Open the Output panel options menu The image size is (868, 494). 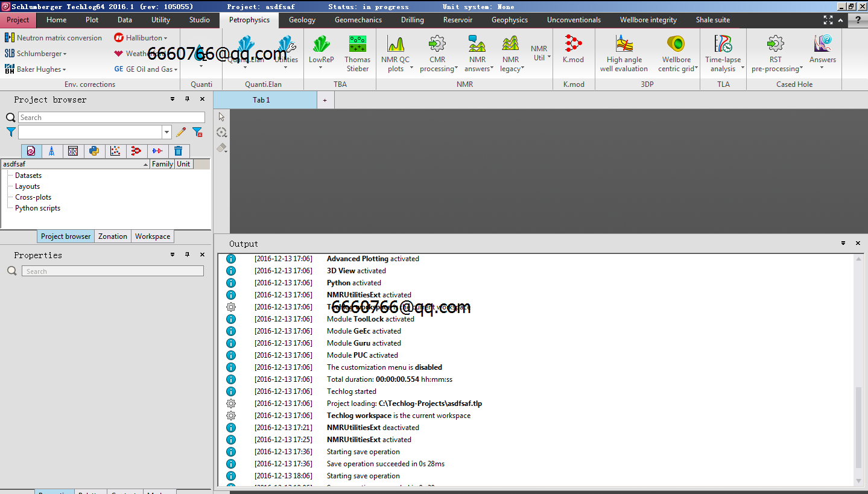pos(843,243)
